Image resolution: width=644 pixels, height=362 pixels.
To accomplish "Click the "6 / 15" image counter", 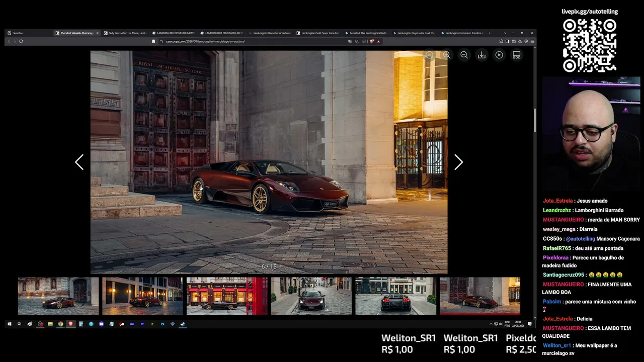I will (x=269, y=266).
